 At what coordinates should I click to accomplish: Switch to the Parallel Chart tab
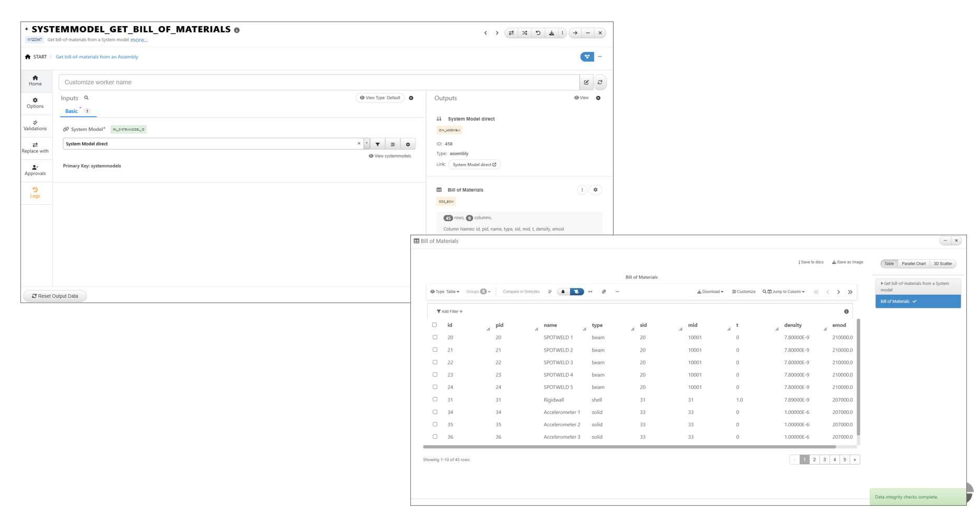tap(913, 264)
